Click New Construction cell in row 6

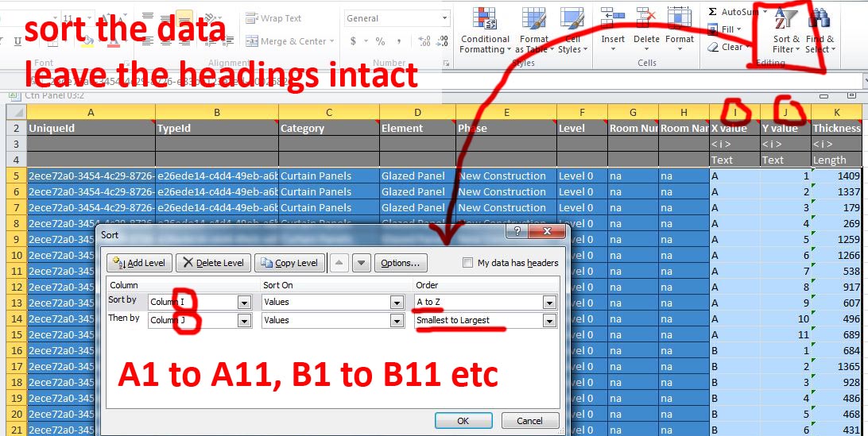(x=506, y=192)
